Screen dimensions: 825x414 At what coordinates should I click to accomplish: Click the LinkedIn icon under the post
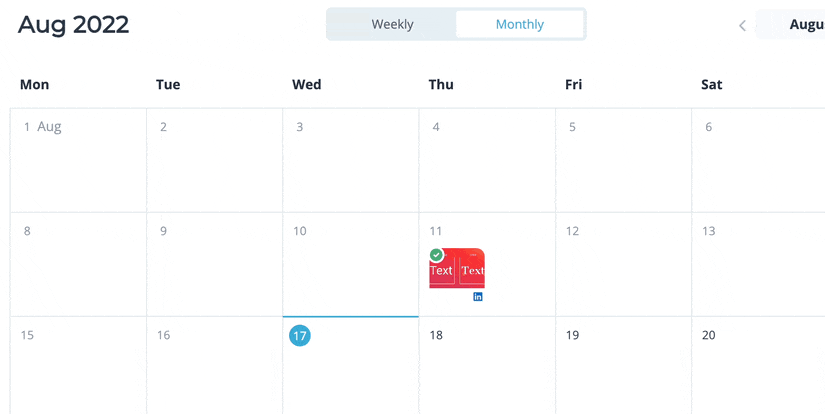478,297
